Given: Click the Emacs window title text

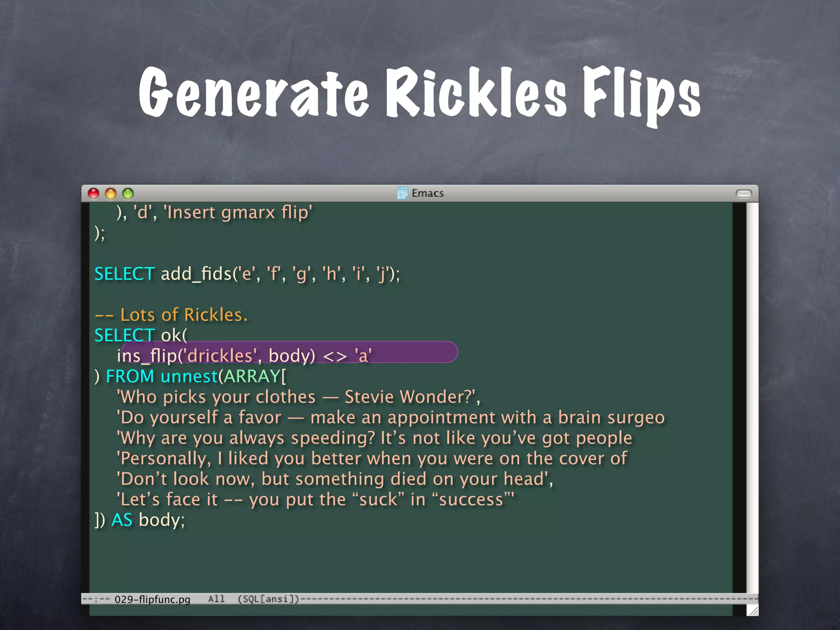Looking at the screenshot, I should tap(427, 193).
